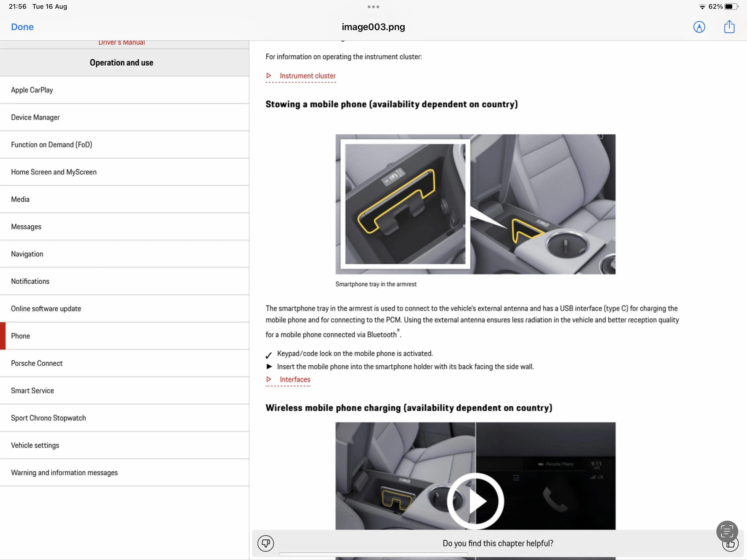
Task: Go to Function on Demand (FoD)
Action: pyautogui.click(x=125, y=145)
